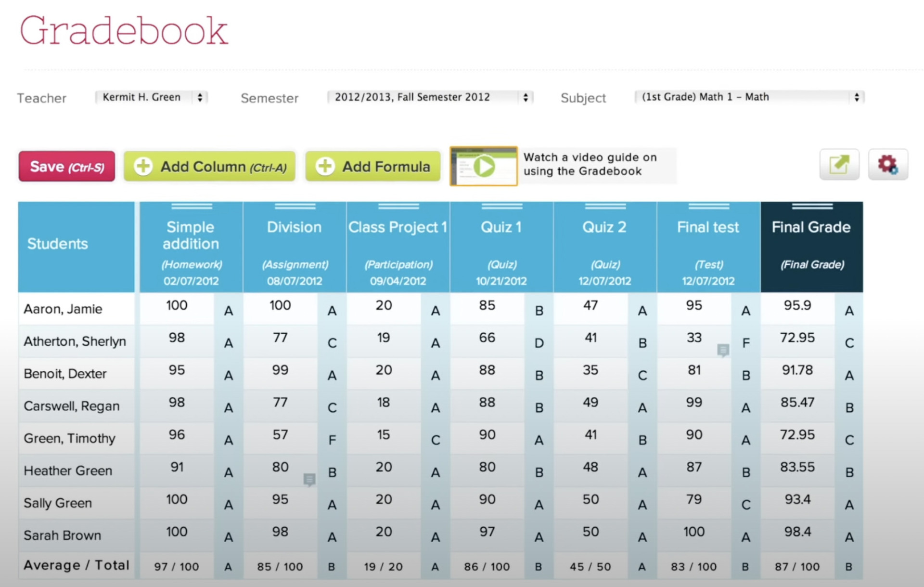Play the Gradebook video guide thumbnail
The height and width of the screenshot is (587, 924).
(x=484, y=167)
